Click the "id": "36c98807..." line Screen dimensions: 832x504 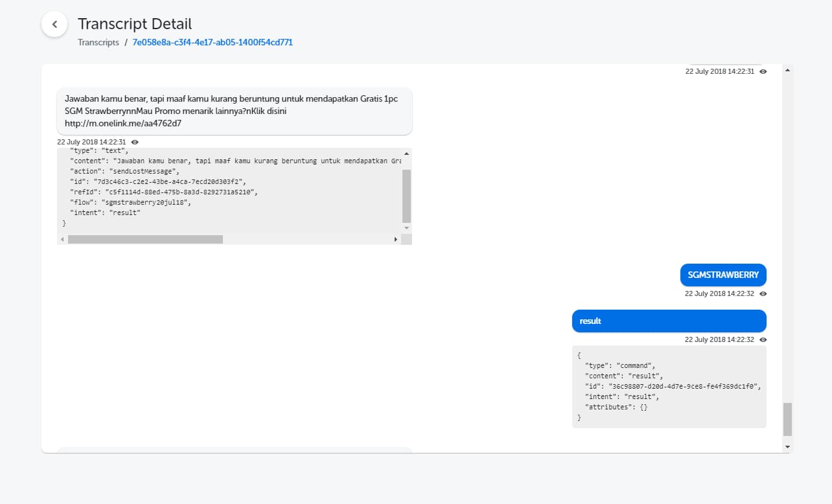[672, 386]
